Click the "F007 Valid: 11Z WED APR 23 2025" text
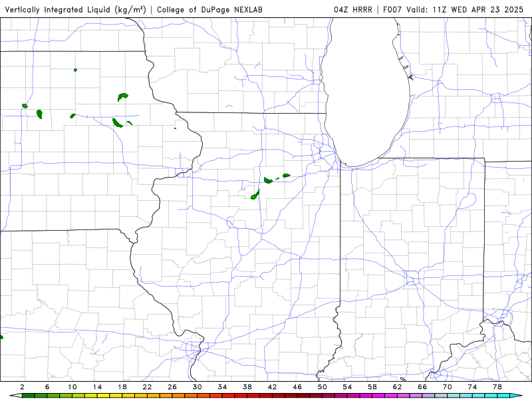 point(454,9)
